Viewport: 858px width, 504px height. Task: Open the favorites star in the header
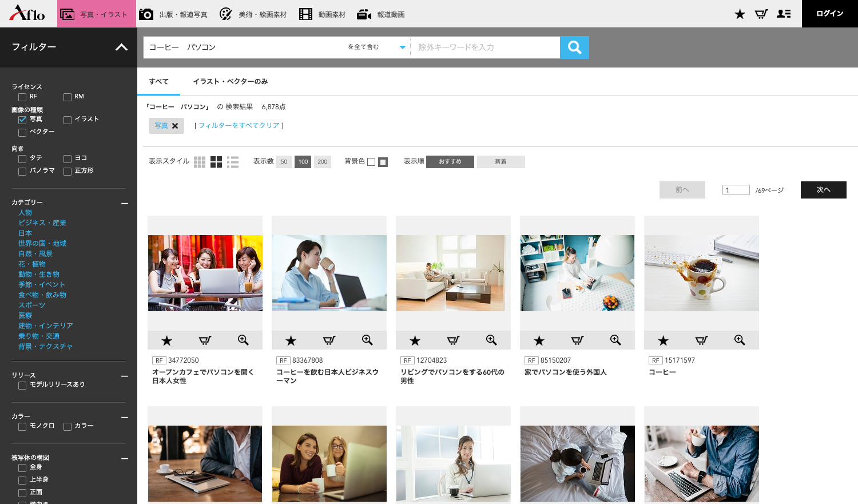tap(740, 14)
